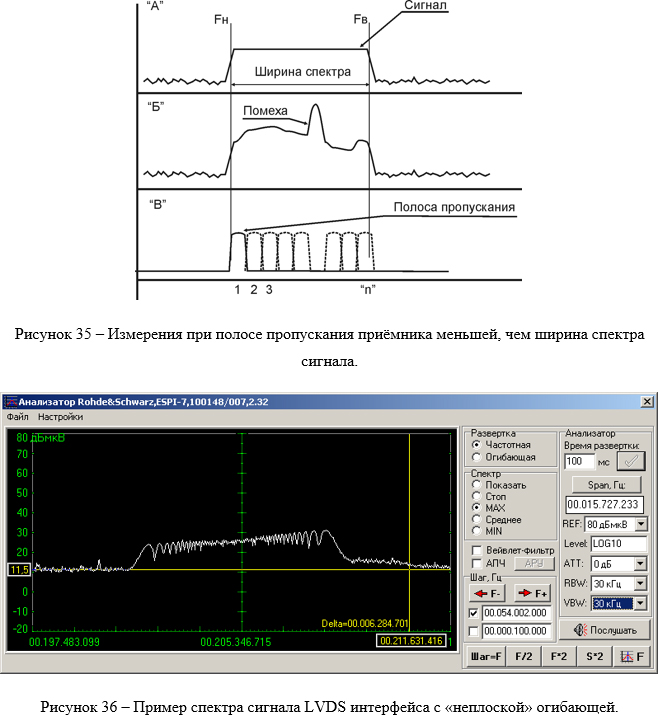Click the АРУ button
The height and width of the screenshot is (715, 658).
point(534,564)
